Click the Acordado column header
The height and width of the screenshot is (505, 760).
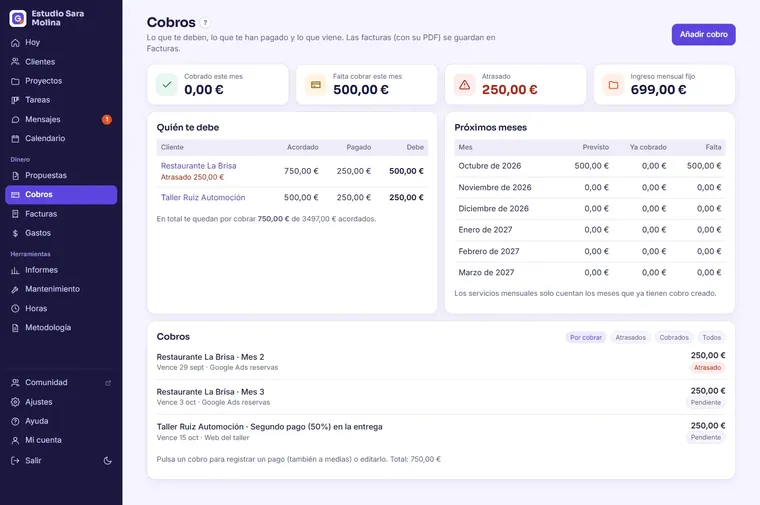pos(302,147)
